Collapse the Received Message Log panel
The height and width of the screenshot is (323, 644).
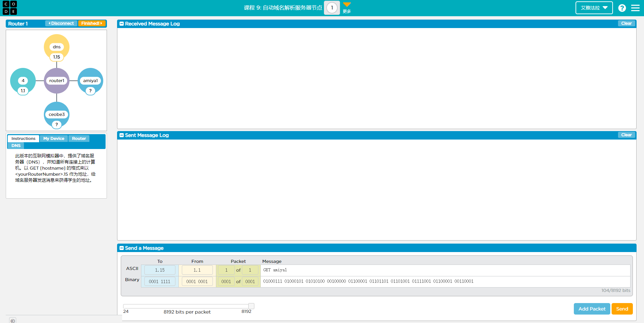tap(122, 24)
